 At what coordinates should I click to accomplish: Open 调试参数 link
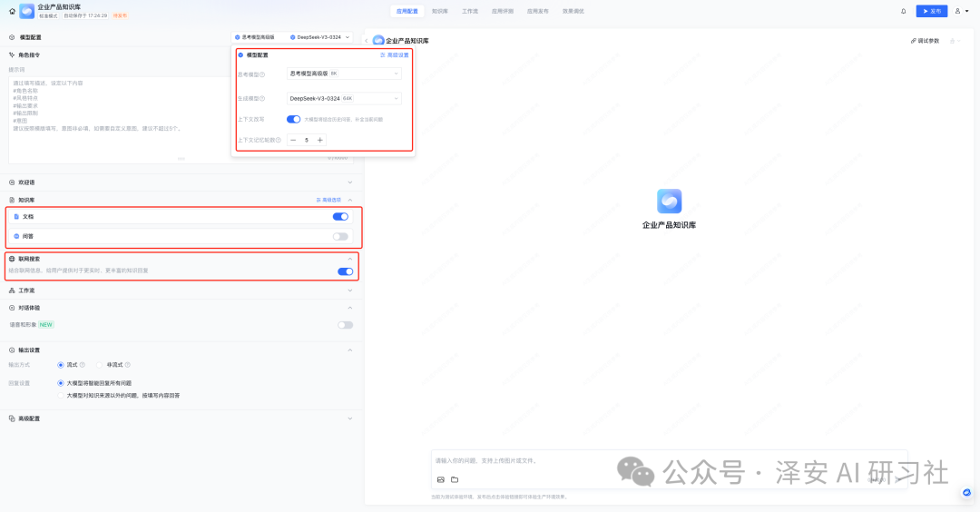click(x=925, y=41)
